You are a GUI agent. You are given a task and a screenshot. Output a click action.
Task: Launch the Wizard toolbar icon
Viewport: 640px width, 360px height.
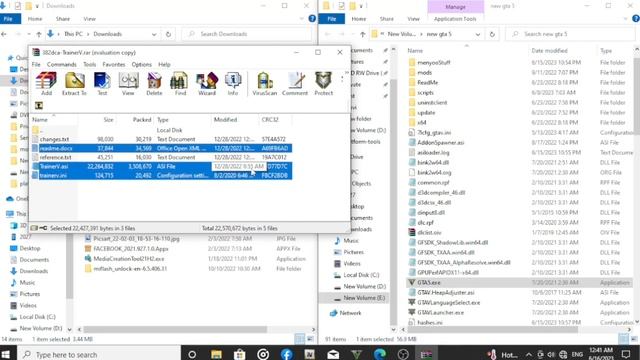pos(207,84)
